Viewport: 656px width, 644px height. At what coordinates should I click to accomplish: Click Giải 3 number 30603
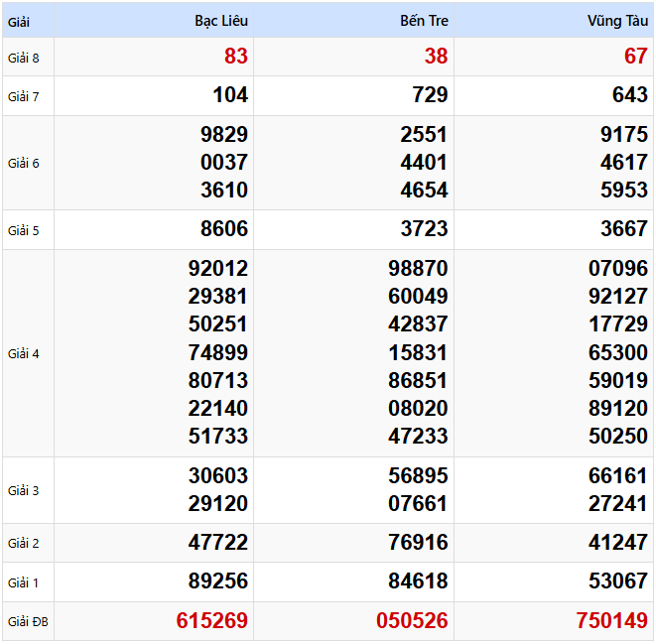[x=218, y=476]
